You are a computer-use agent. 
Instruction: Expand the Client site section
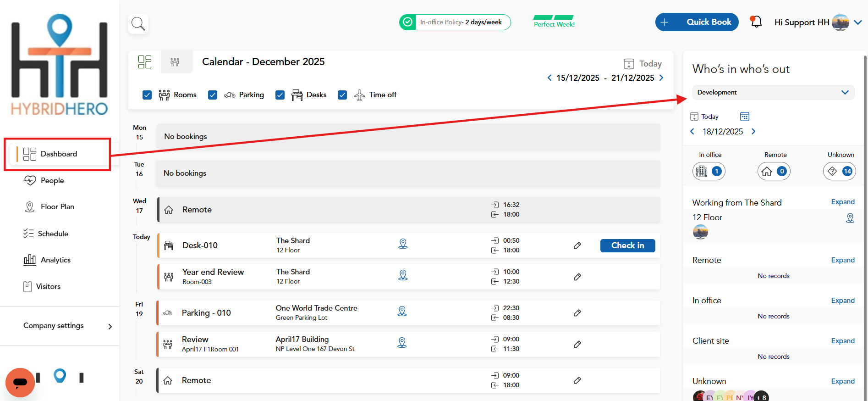click(x=843, y=341)
